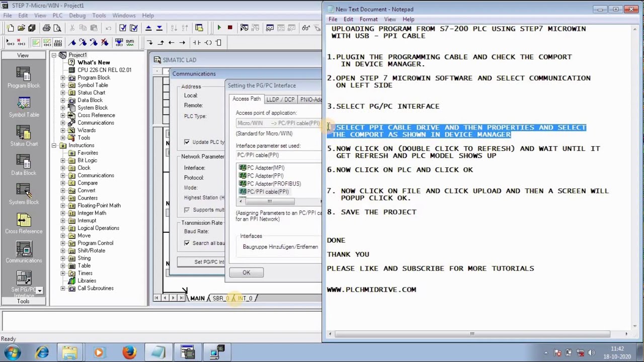Image resolution: width=644 pixels, height=362 pixels.
Task: Expand Bit Logic instruction folder
Action: pyautogui.click(x=63, y=160)
